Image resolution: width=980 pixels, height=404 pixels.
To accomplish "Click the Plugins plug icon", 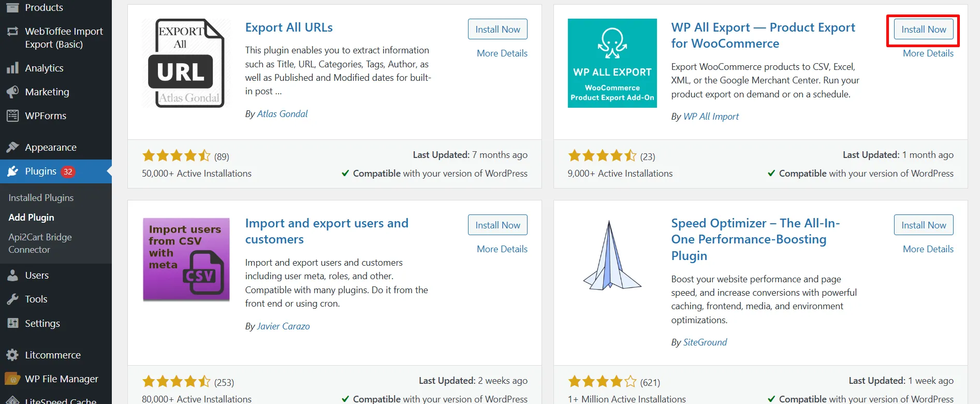I will (12, 171).
